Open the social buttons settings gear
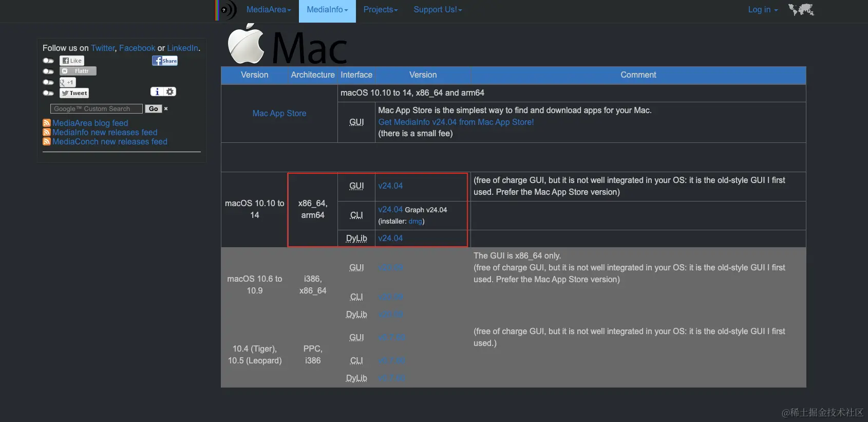This screenshot has width=868, height=422. 170,91
